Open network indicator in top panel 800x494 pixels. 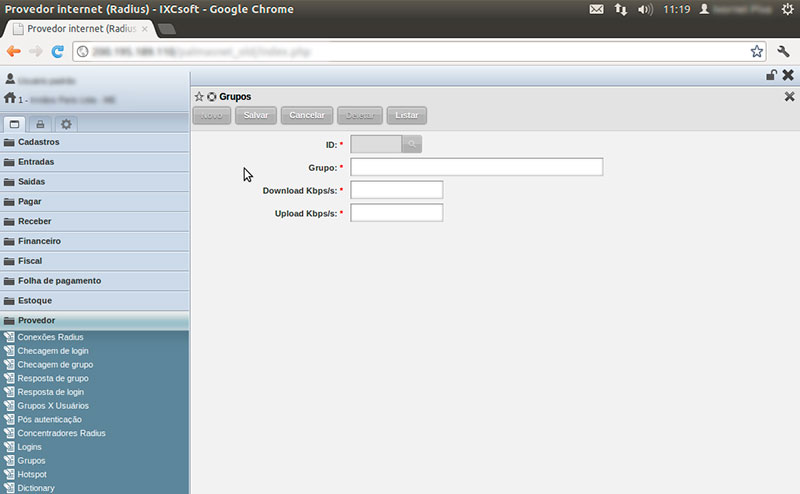[620, 9]
